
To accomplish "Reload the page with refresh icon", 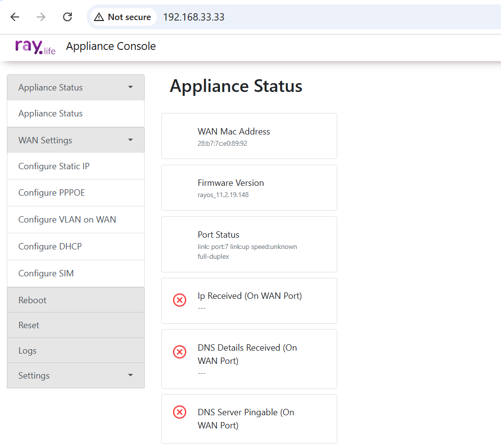I will [67, 17].
